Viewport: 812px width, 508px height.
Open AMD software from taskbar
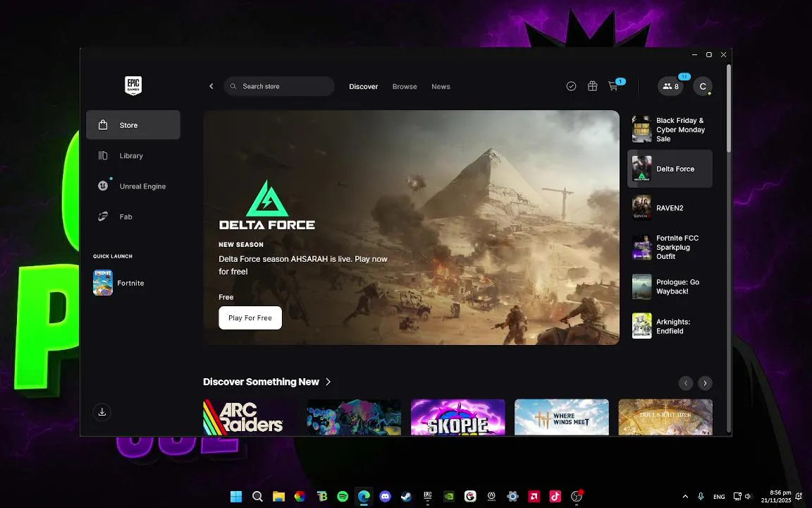tap(534, 496)
